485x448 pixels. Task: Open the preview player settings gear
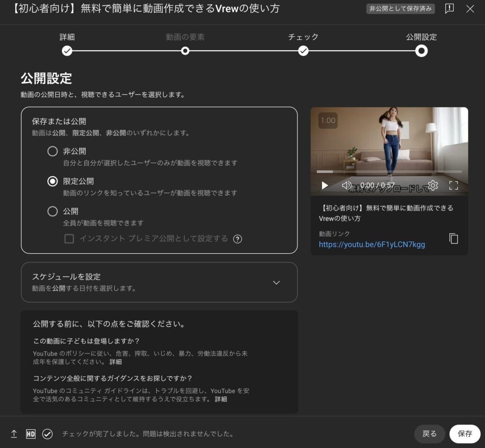[x=433, y=185]
